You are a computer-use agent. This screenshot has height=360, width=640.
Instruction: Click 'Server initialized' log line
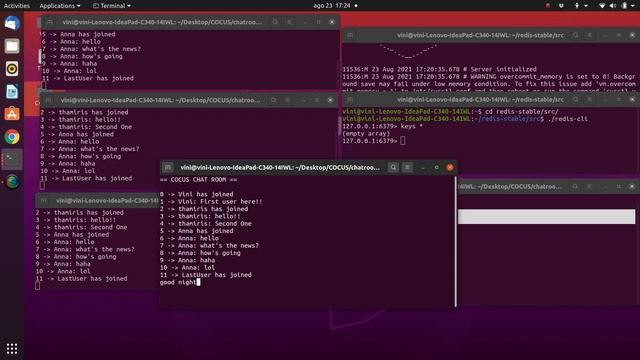point(440,69)
